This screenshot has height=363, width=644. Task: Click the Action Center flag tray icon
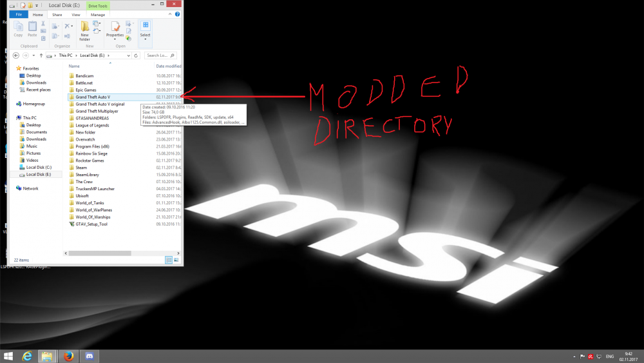[582, 357]
